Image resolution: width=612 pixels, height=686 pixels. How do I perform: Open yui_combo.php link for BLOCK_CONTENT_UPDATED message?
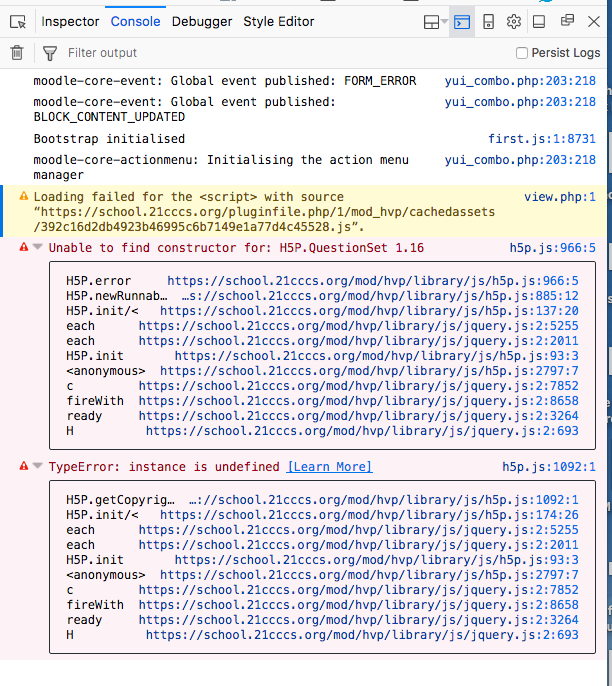520,102
